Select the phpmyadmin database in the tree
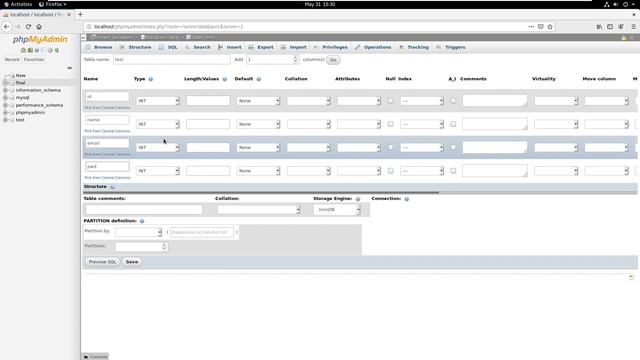 30,112
